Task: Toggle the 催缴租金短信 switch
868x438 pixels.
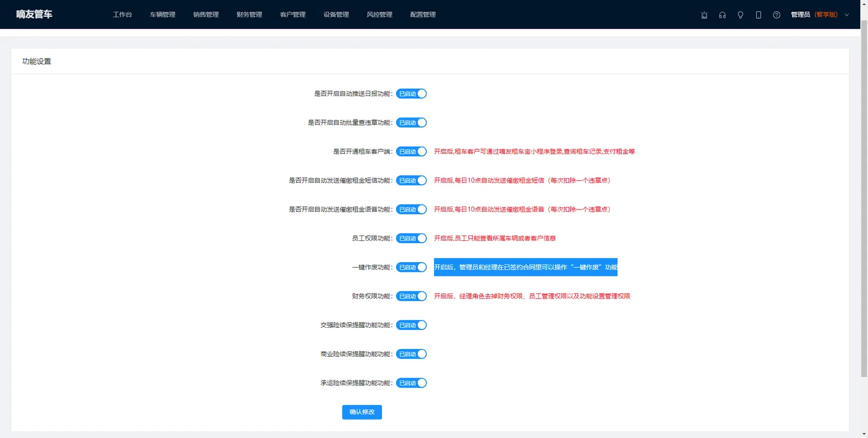Action: pyautogui.click(x=411, y=180)
